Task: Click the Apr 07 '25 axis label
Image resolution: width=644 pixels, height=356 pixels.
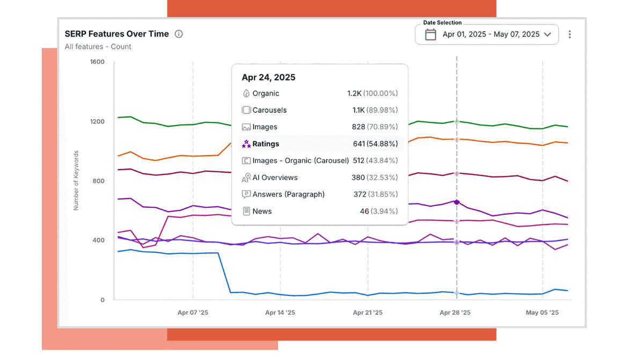Action: [x=193, y=313]
